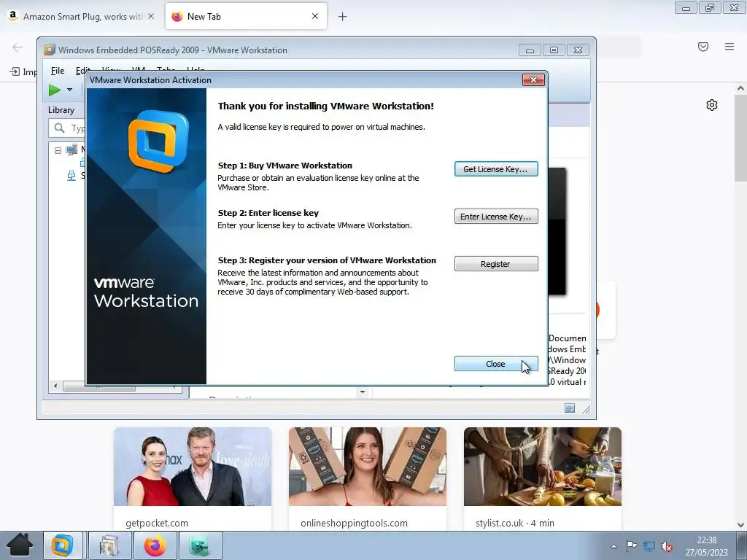Close the activation dialog with the Close button
The width and height of the screenshot is (747, 560).
click(x=496, y=364)
